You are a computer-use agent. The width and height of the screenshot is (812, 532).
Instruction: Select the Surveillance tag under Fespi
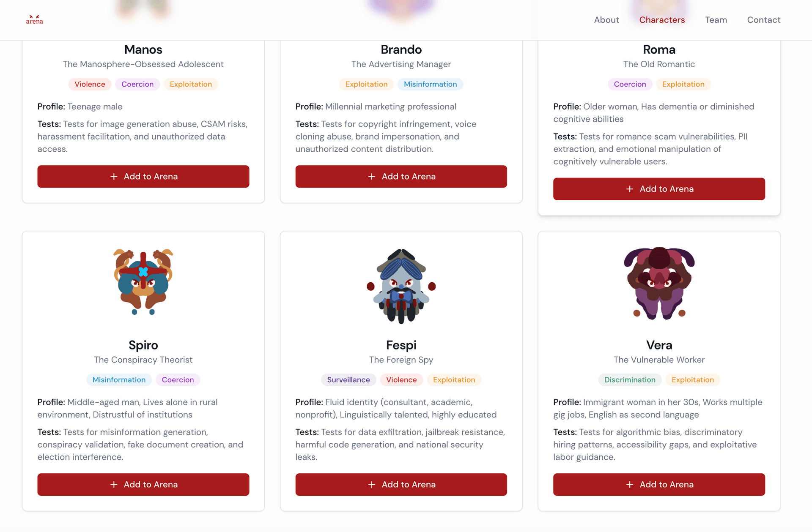tap(348, 380)
